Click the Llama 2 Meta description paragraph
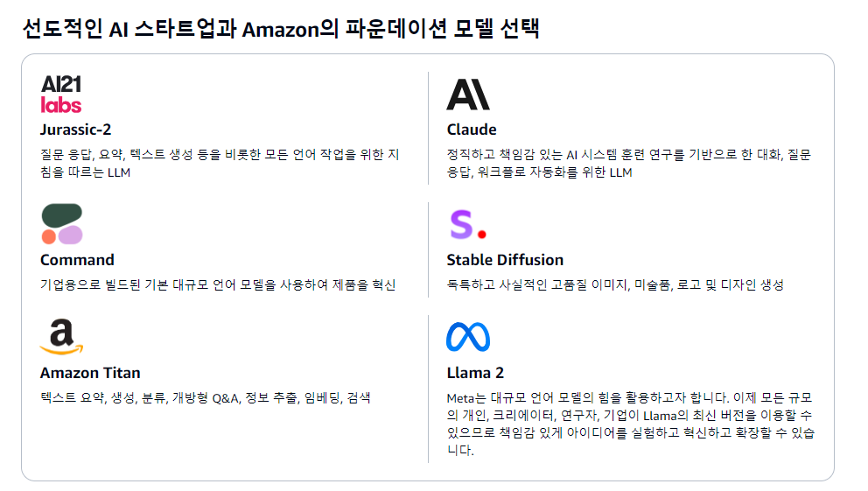868x491 pixels. [x=631, y=424]
